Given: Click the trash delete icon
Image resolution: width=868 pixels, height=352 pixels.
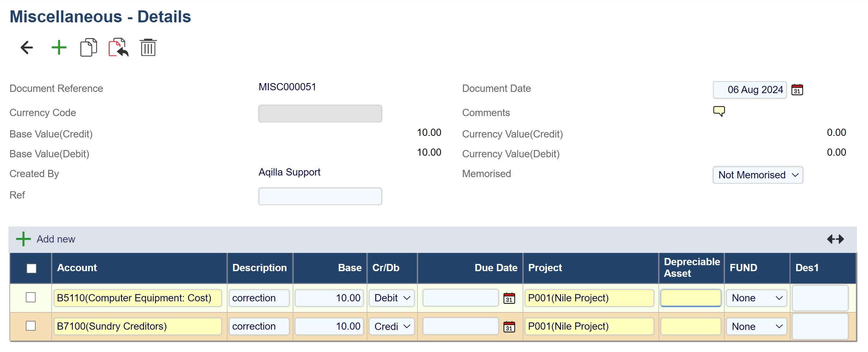Looking at the screenshot, I should point(148,47).
